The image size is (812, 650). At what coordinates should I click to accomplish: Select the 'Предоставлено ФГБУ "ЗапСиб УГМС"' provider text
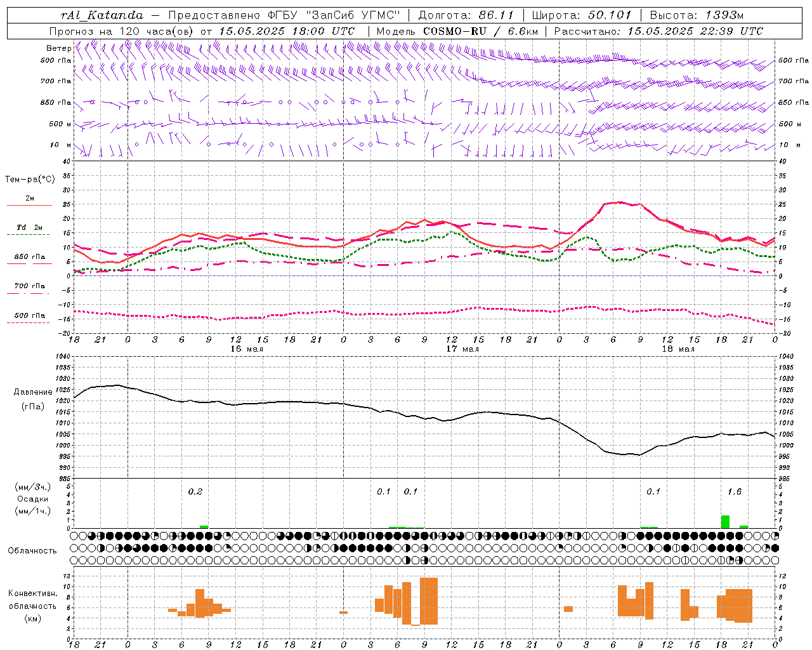[284, 15]
